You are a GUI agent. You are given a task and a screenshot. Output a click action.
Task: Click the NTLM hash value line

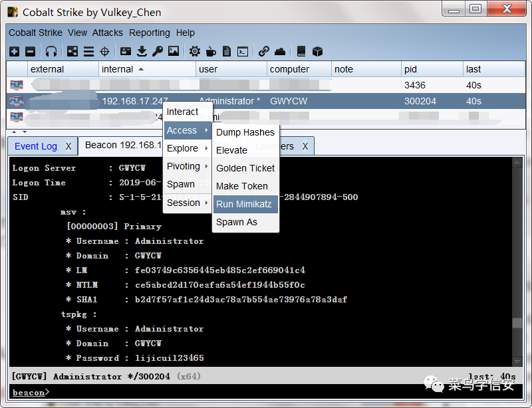click(220, 285)
